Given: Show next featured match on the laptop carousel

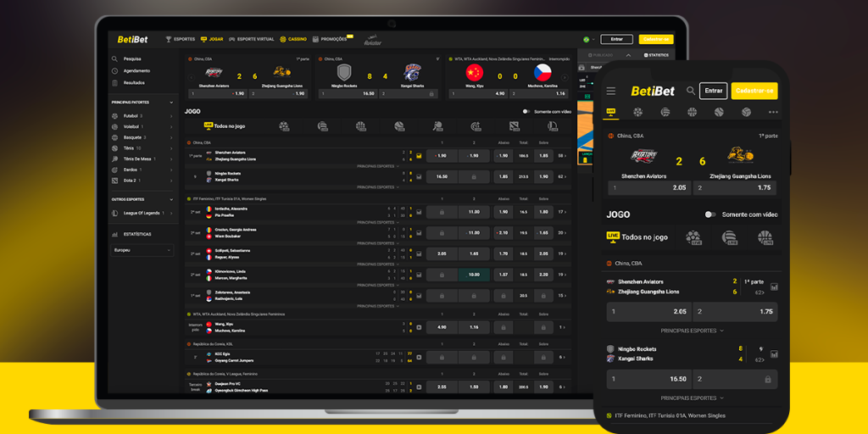Looking at the screenshot, I should (565, 77).
